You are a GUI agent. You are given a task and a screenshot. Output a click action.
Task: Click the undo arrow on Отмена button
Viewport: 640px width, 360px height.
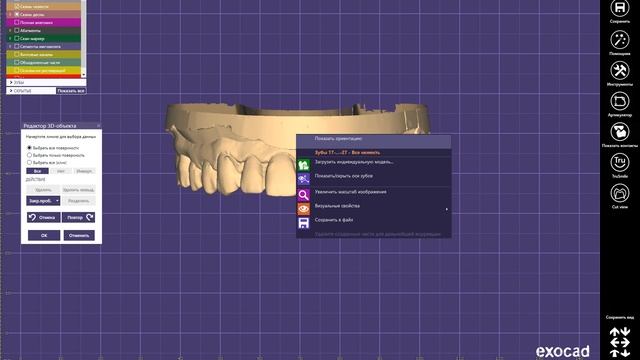pos(33,217)
